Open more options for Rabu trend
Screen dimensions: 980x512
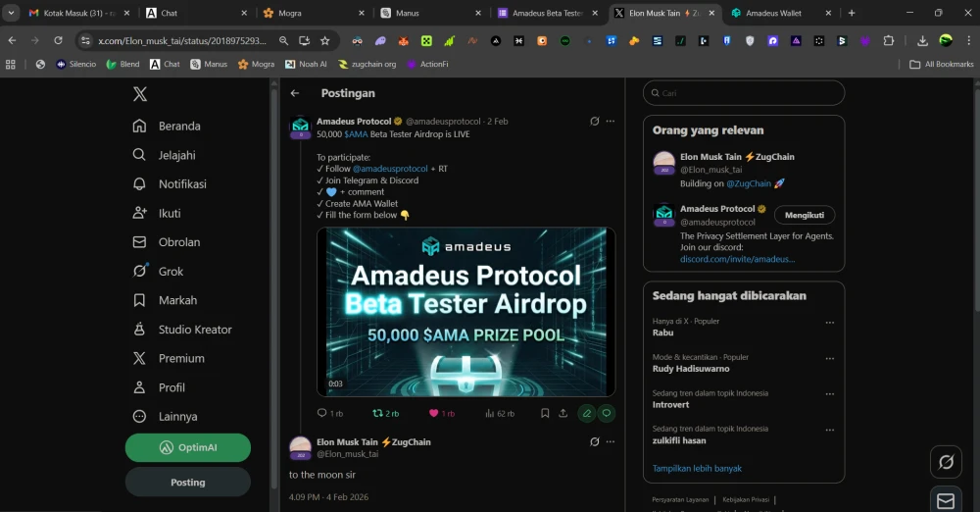click(x=829, y=322)
